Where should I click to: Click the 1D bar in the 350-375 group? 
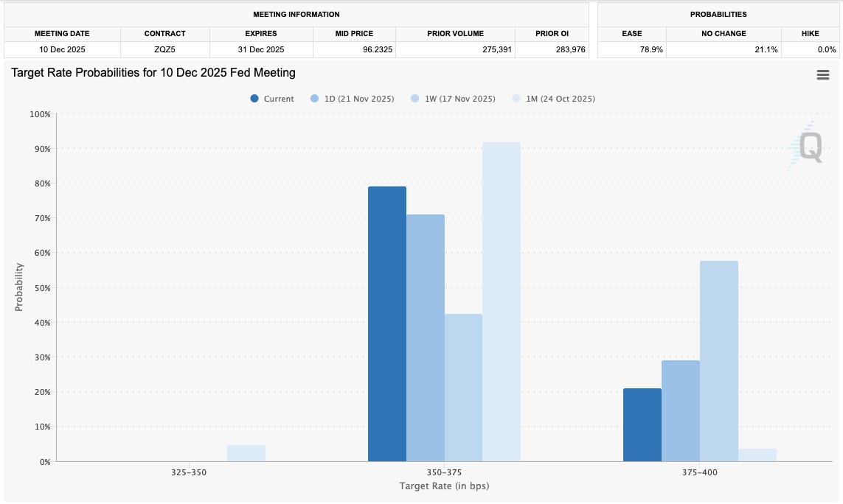[x=426, y=338]
